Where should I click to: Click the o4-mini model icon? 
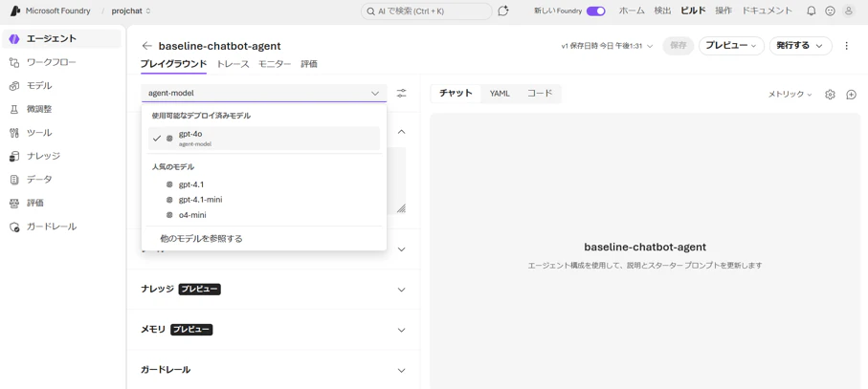(x=169, y=215)
